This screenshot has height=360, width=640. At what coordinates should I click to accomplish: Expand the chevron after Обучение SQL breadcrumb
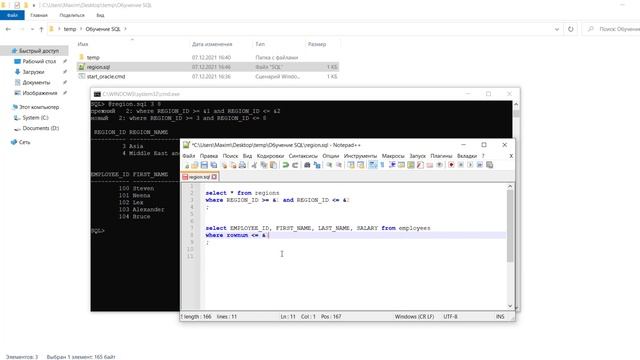[125, 29]
